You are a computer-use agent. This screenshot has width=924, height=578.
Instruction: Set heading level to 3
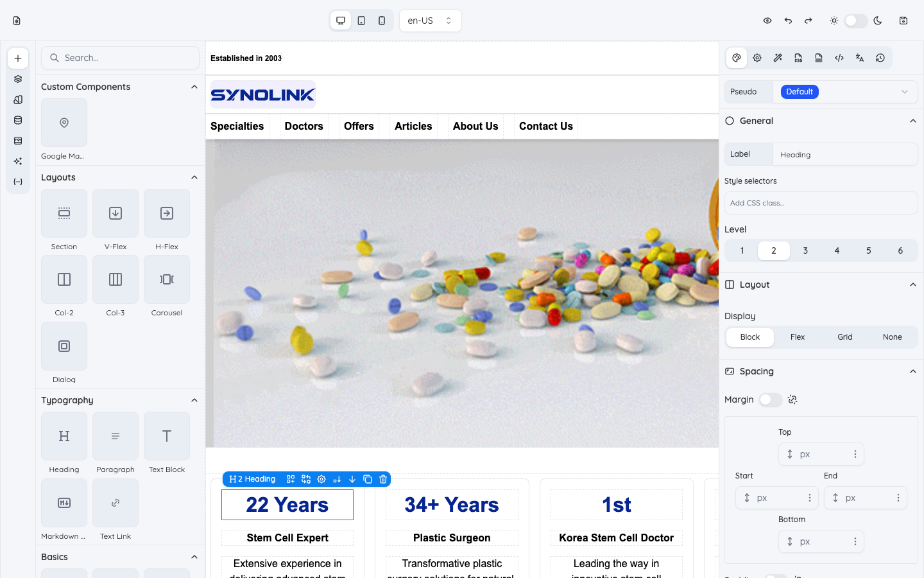[x=805, y=250]
